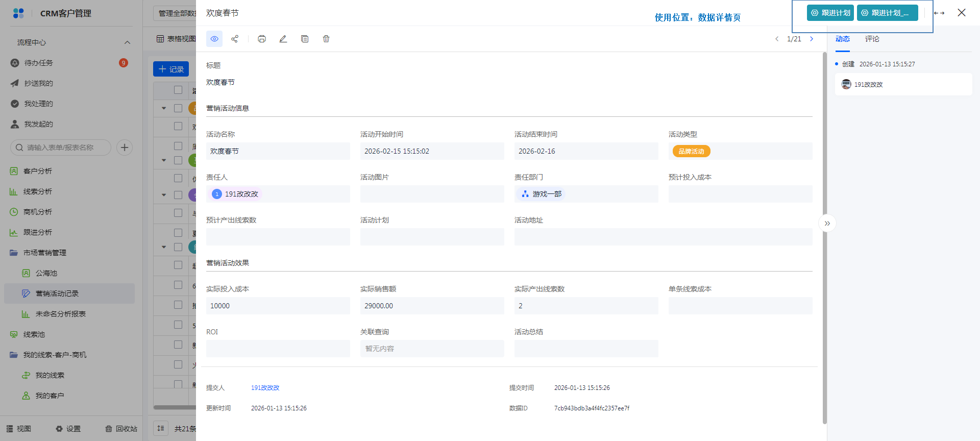Toggle the eye view mode icon

coord(214,39)
